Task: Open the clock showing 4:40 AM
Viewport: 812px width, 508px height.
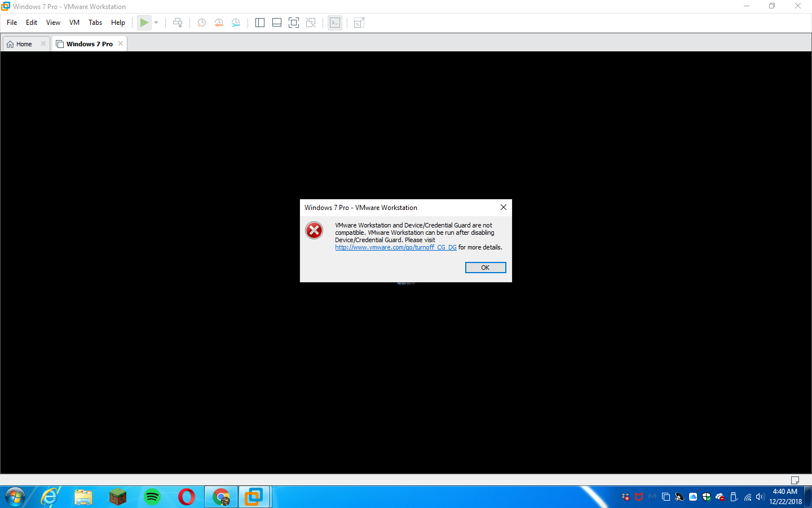Action: (785, 497)
